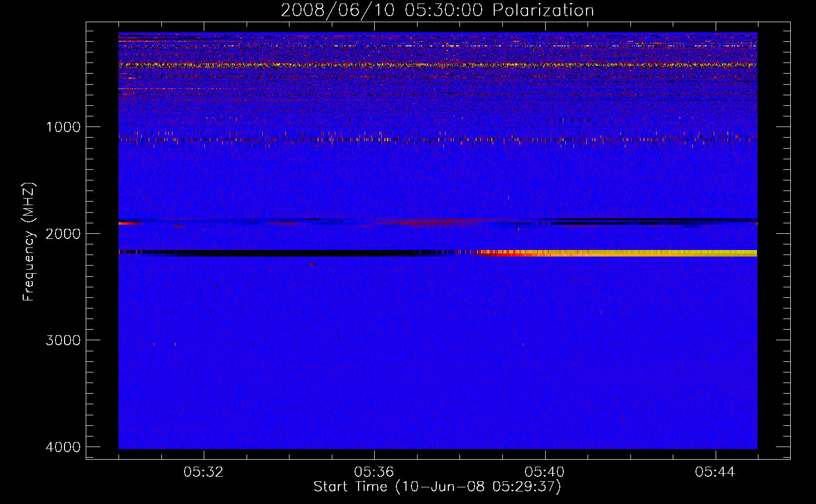Click the 2000 frequency tick label
This screenshot has width=816, height=504.
click(63, 233)
